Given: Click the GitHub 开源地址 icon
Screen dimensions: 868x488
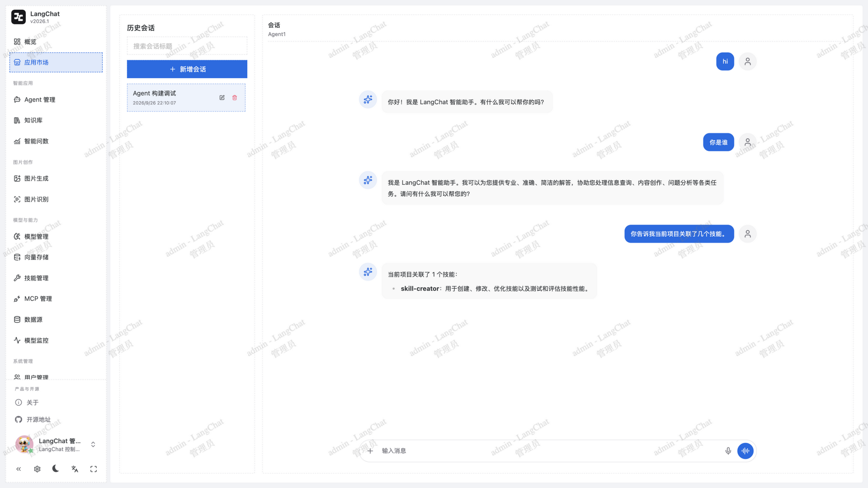Looking at the screenshot, I should tap(19, 420).
